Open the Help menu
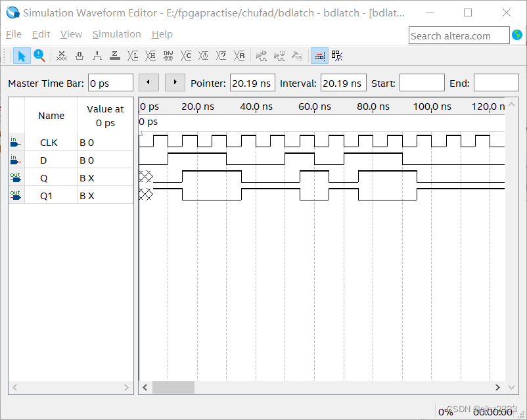The width and height of the screenshot is (527, 420). (162, 34)
